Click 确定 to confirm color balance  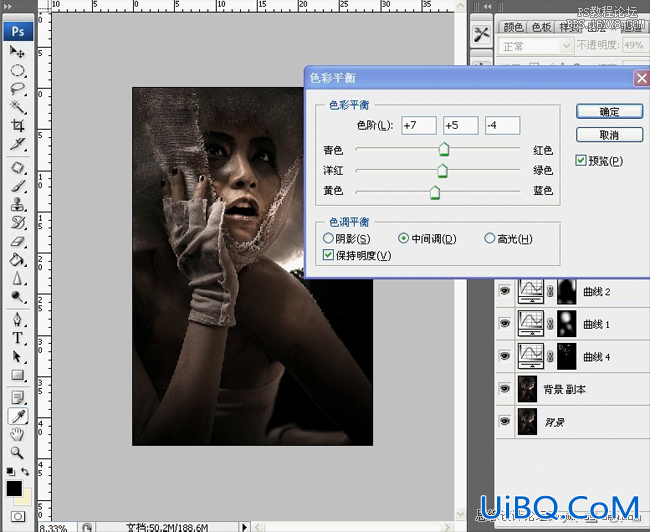(x=609, y=111)
